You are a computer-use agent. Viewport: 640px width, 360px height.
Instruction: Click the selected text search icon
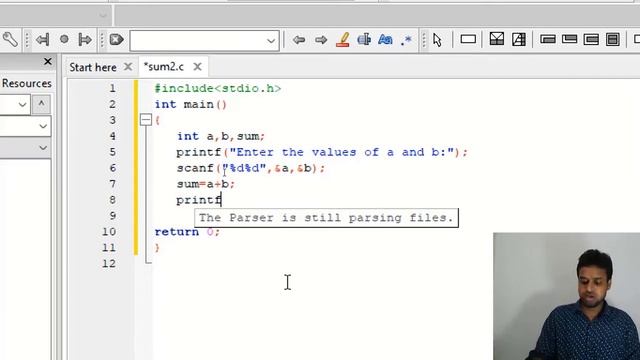(364, 40)
